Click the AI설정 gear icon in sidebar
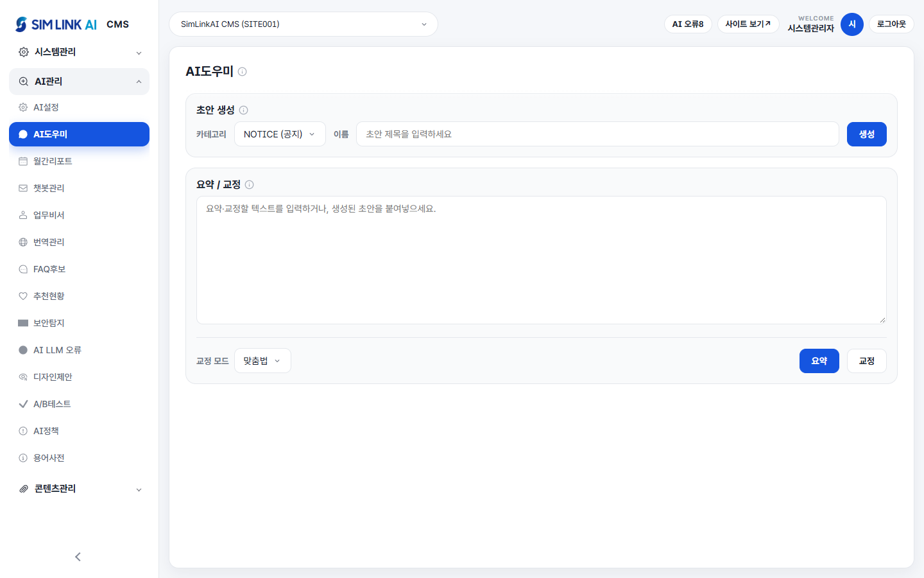 23,107
